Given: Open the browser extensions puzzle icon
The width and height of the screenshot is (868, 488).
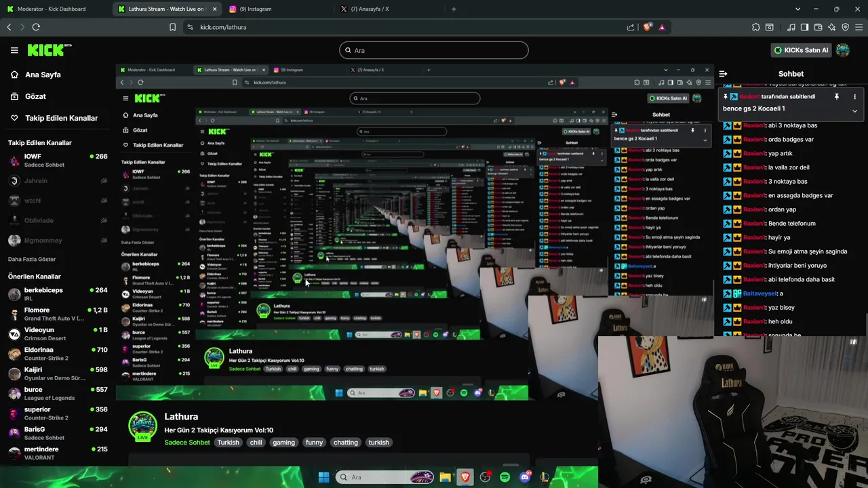Looking at the screenshot, I should tap(756, 27).
